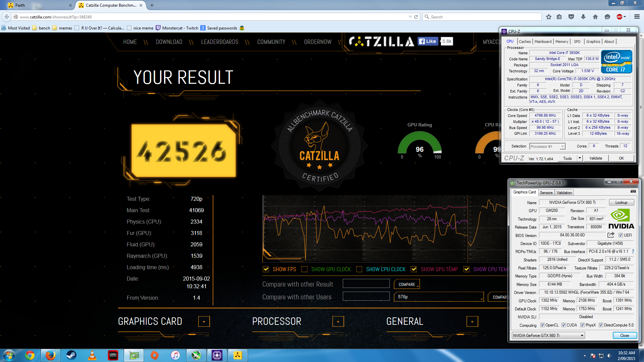
Task: Focus the browser Search box
Action: [x=482, y=17]
